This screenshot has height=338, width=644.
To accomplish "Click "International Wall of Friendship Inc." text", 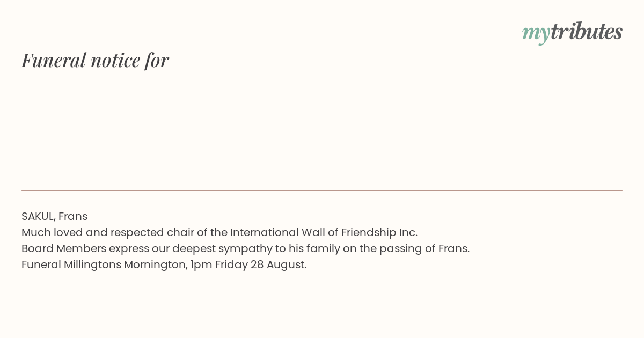I will [324, 232].
